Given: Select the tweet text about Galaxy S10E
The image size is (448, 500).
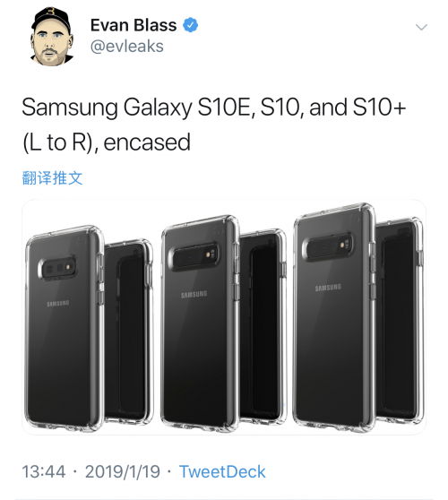Looking at the screenshot, I should coord(213,125).
